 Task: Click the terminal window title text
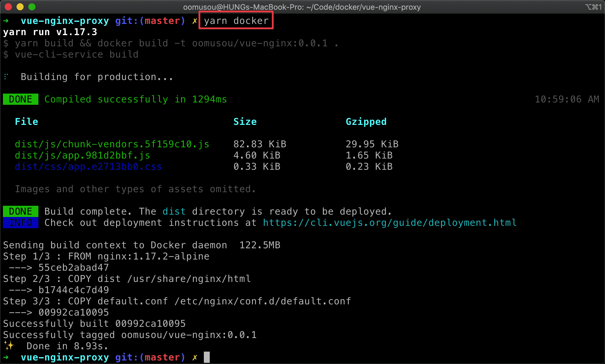point(302,7)
